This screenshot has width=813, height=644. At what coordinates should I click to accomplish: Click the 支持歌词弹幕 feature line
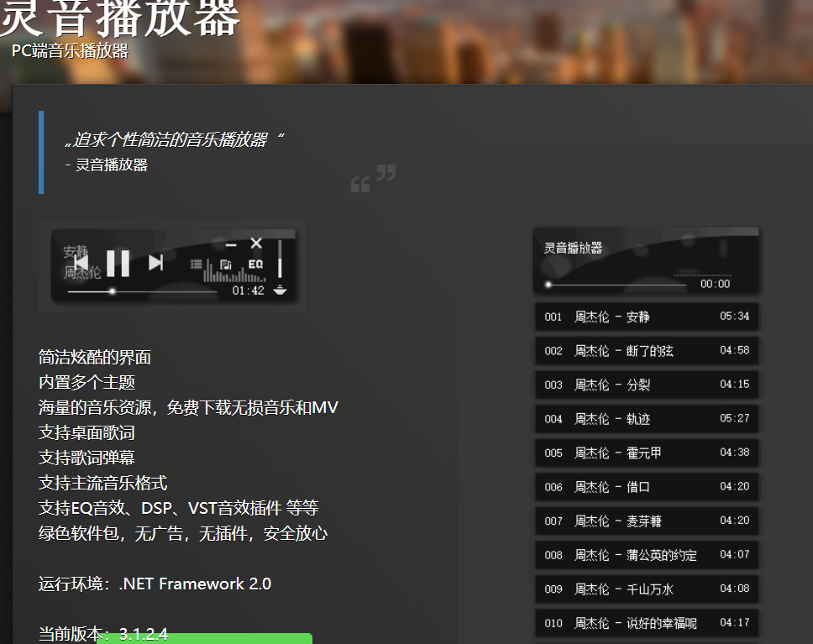pos(87,458)
